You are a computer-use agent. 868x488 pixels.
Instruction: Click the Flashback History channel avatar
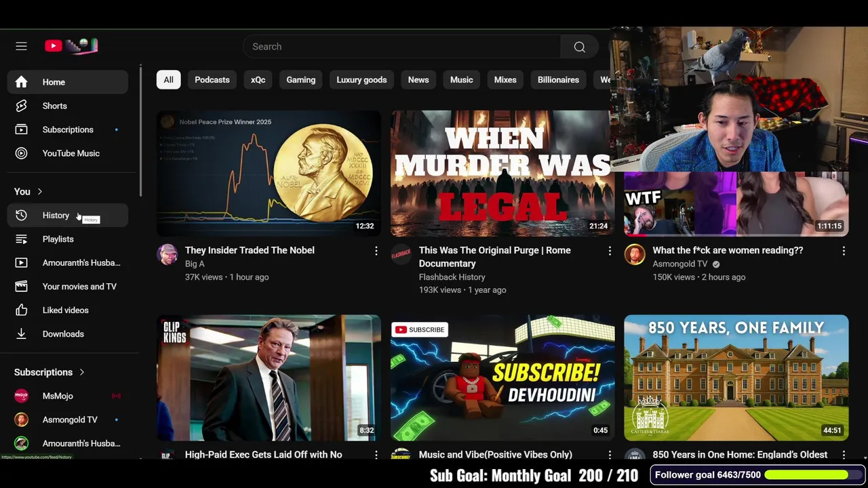401,255
